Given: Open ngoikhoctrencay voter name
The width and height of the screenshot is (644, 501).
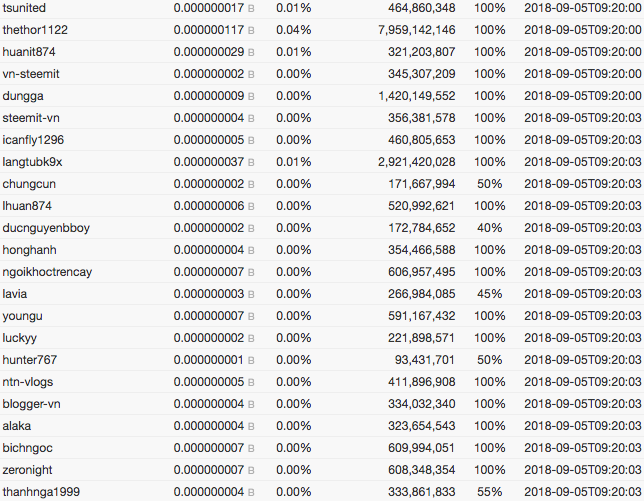Looking at the screenshot, I should tap(47, 272).
